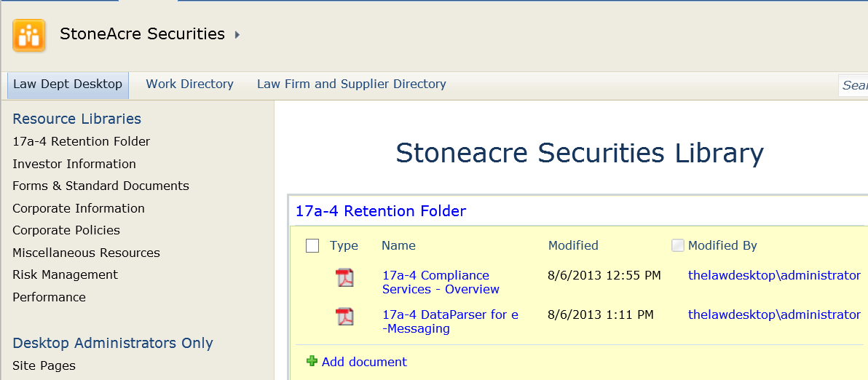Open Risk Management in Resource Libraries
Screen dimensions: 868x380
point(65,274)
